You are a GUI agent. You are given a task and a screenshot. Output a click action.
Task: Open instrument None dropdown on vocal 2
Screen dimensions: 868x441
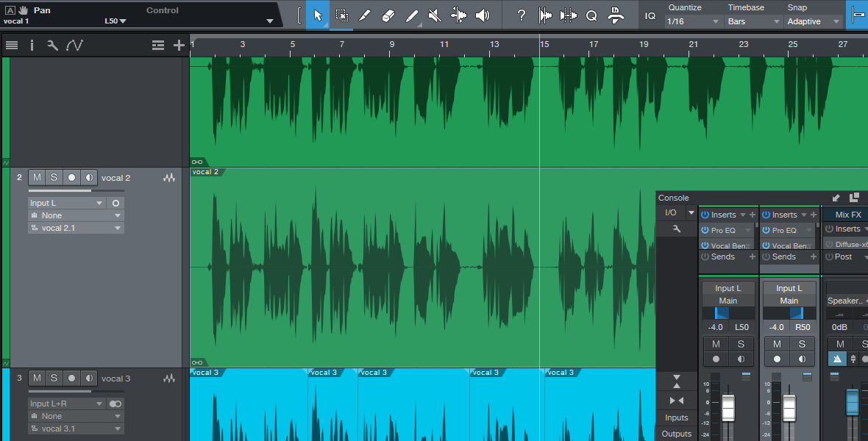coord(76,215)
